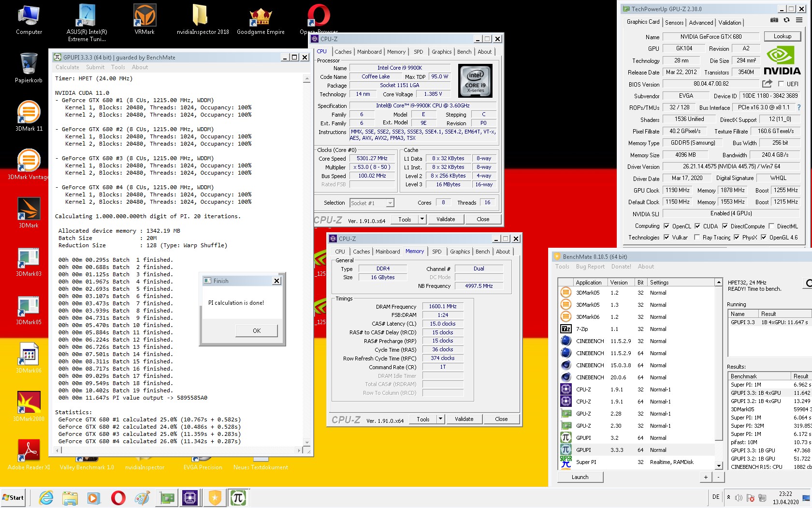Viewport: 812px width, 508px height.
Task: Switch to the Sensors tab in GPU-Z
Action: pyautogui.click(x=674, y=23)
